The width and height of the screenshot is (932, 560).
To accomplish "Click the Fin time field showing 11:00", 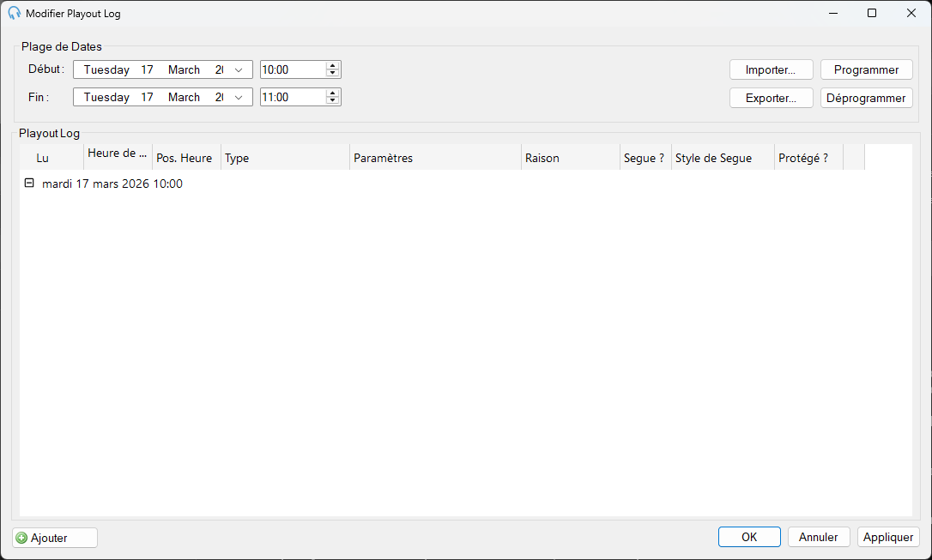I will tap(293, 97).
